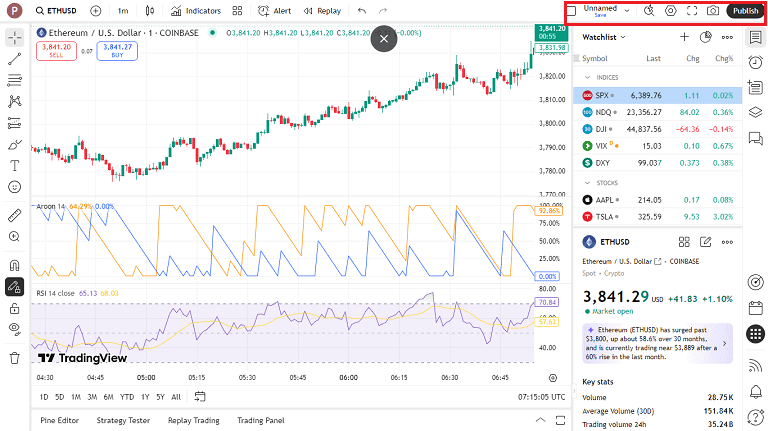Select the trend line drawing tool

[x=15, y=59]
